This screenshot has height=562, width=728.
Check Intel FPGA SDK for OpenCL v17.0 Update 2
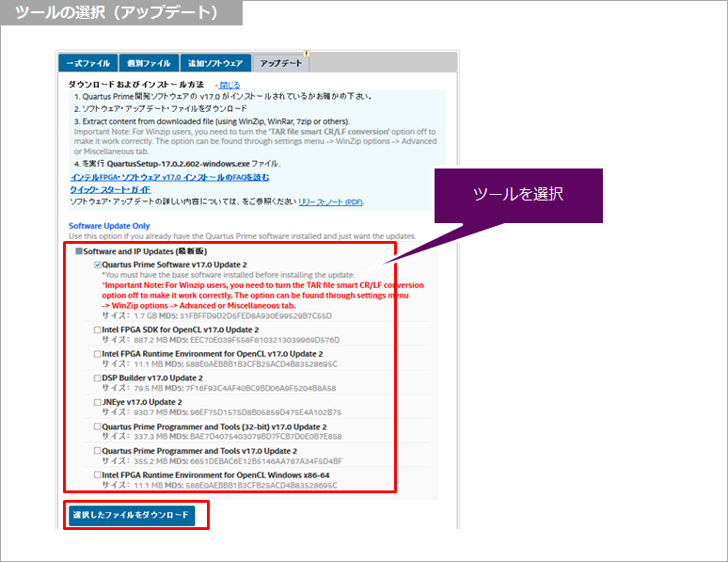98,330
